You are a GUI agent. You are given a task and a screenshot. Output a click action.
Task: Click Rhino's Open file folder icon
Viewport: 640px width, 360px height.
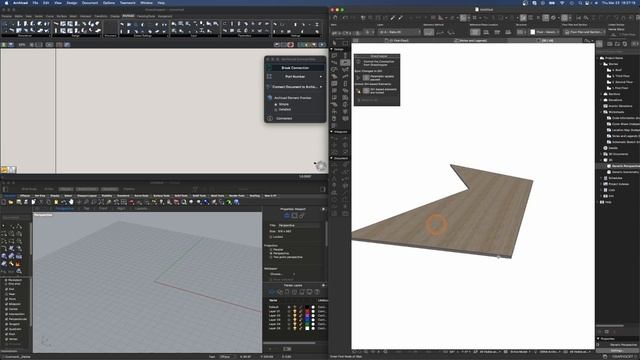coord(11,202)
